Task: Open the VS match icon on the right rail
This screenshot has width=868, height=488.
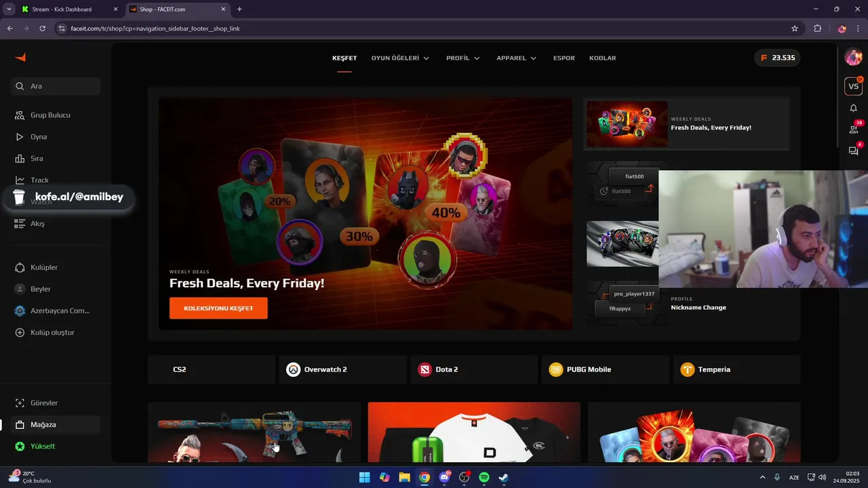Action: pos(853,86)
